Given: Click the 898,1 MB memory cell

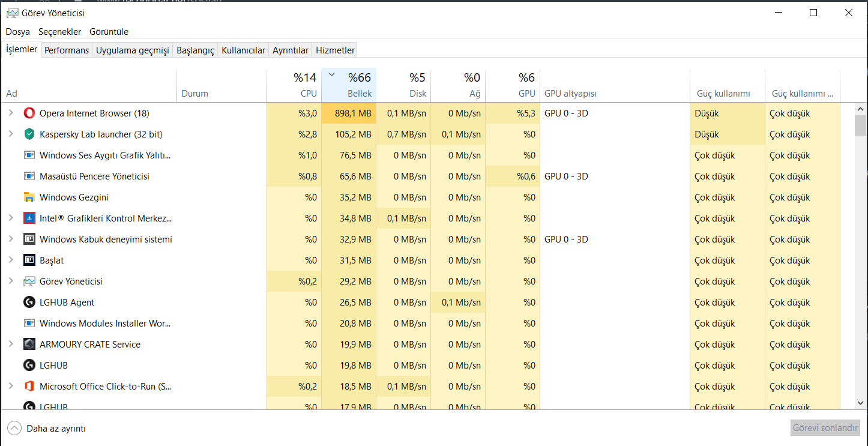Looking at the screenshot, I should point(349,113).
